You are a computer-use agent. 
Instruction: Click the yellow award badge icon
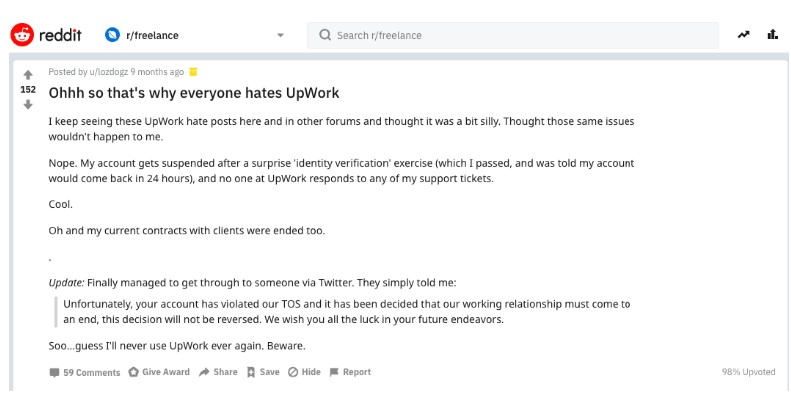(x=193, y=72)
